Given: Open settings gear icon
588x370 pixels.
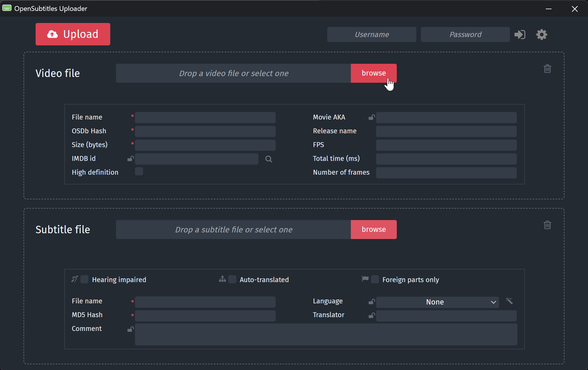Looking at the screenshot, I should pyautogui.click(x=541, y=34).
